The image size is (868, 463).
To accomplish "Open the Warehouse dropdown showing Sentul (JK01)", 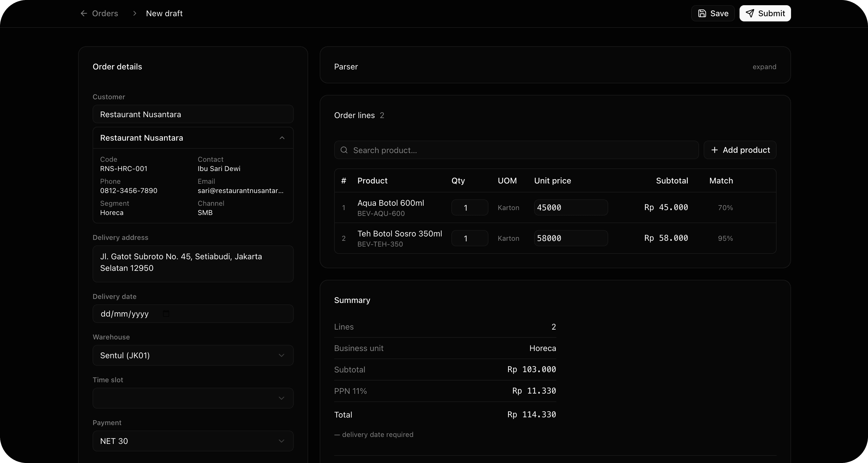I will click(193, 356).
